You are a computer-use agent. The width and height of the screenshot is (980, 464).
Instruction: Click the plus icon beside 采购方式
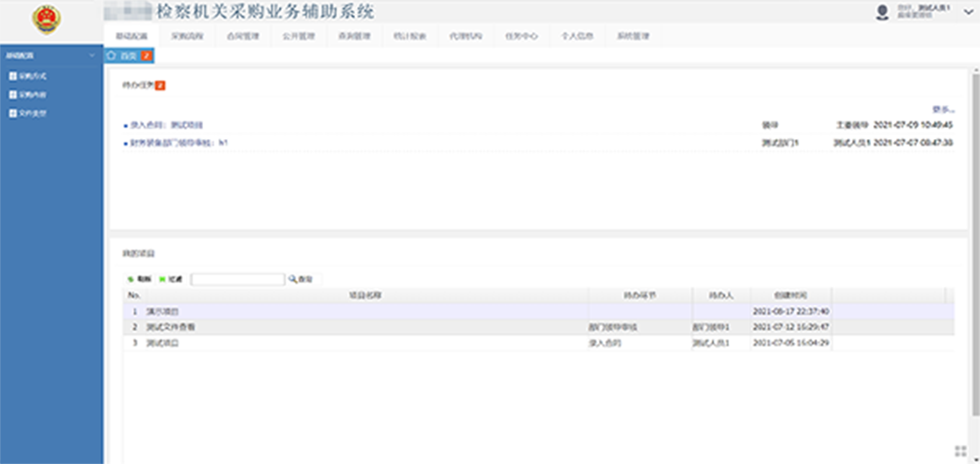13,76
